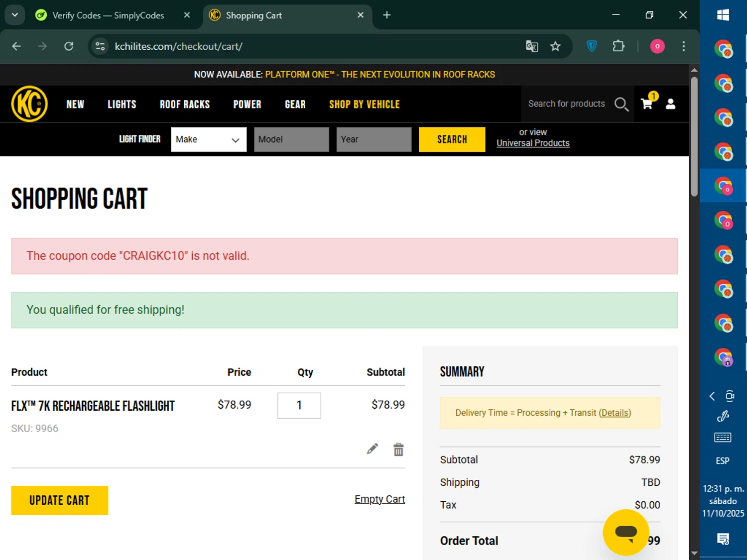Open the LIGHTS menu
This screenshot has width=747, height=560.
pos(122,104)
